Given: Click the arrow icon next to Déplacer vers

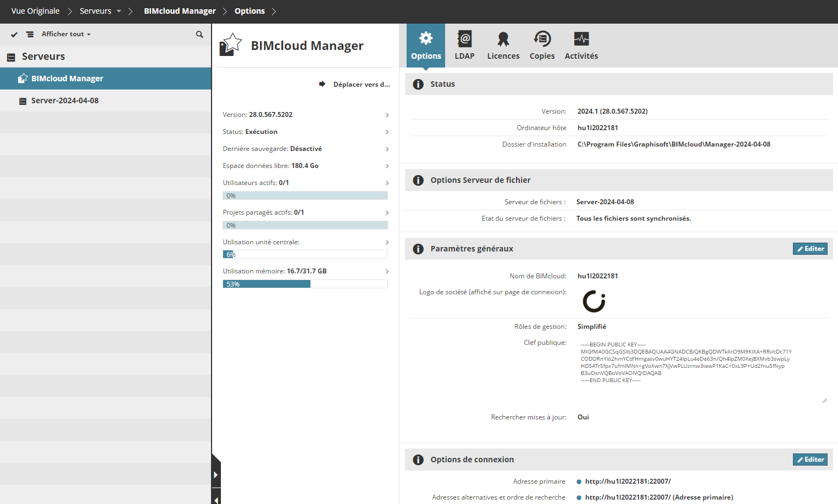Looking at the screenshot, I should click(x=323, y=84).
